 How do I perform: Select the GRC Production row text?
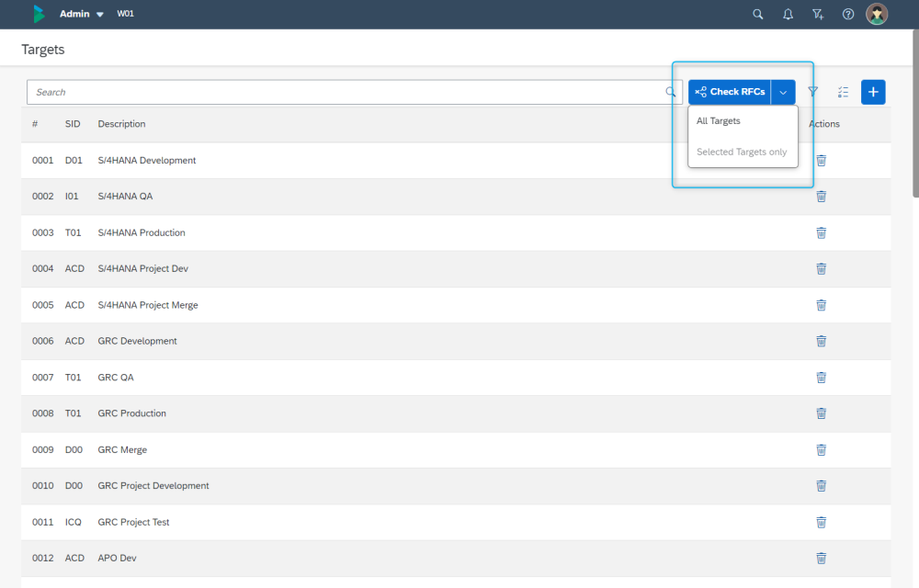[131, 413]
